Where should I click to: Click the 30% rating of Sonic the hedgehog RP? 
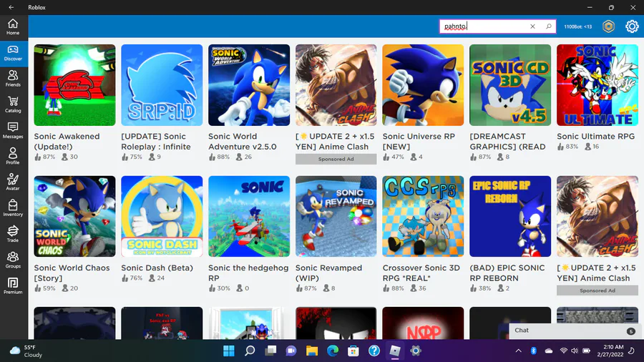[219, 288]
